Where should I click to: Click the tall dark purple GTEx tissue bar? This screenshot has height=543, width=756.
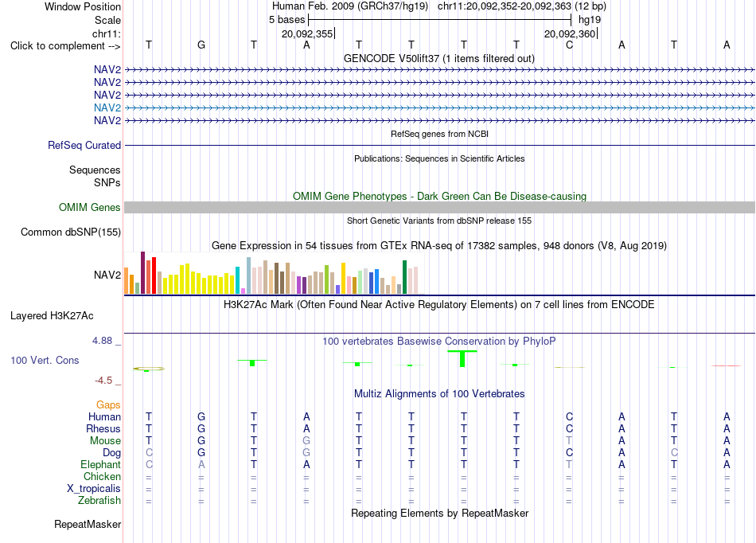click(142, 272)
